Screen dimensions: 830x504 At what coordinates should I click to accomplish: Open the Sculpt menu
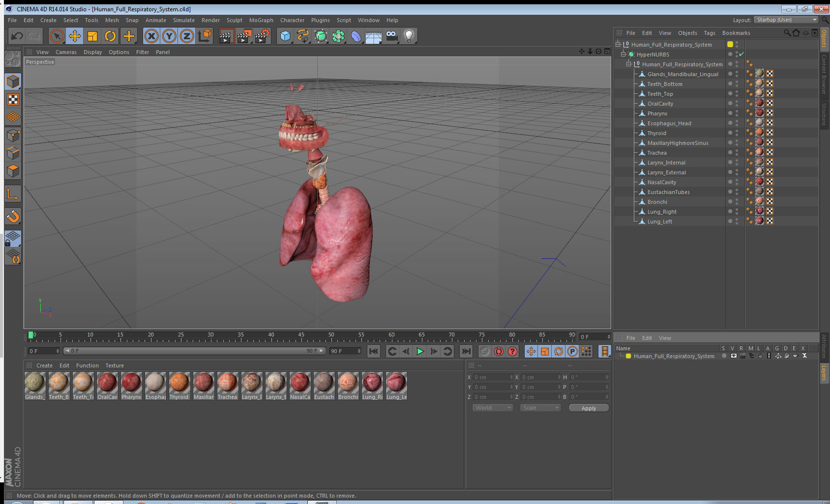(x=235, y=20)
